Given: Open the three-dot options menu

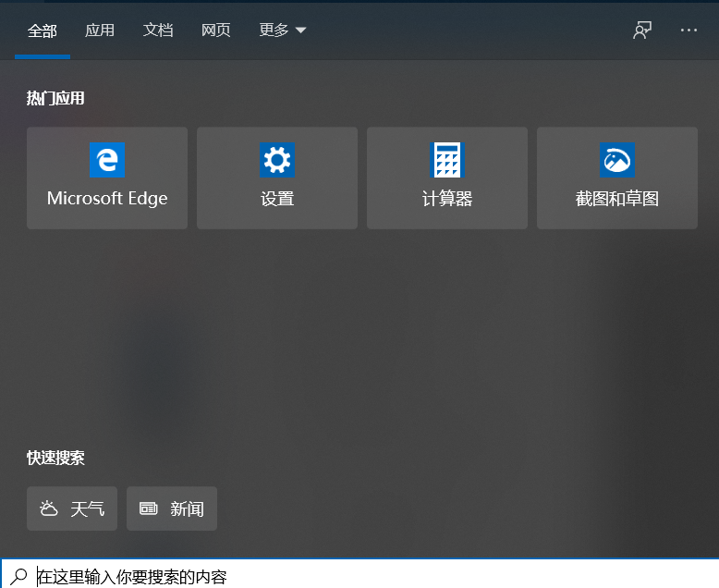Looking at the screenshot, I should 689,31.
